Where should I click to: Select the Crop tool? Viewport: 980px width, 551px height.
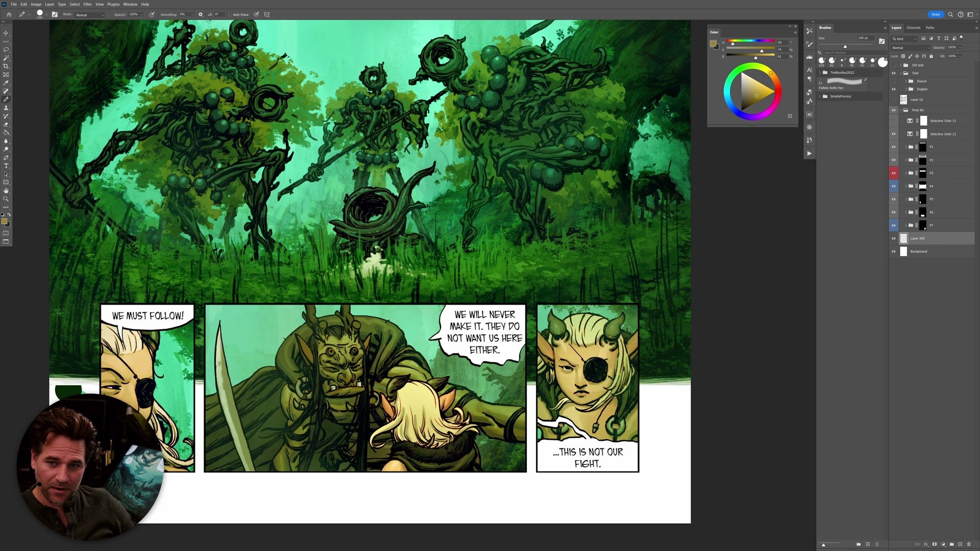tap(6, 66)
